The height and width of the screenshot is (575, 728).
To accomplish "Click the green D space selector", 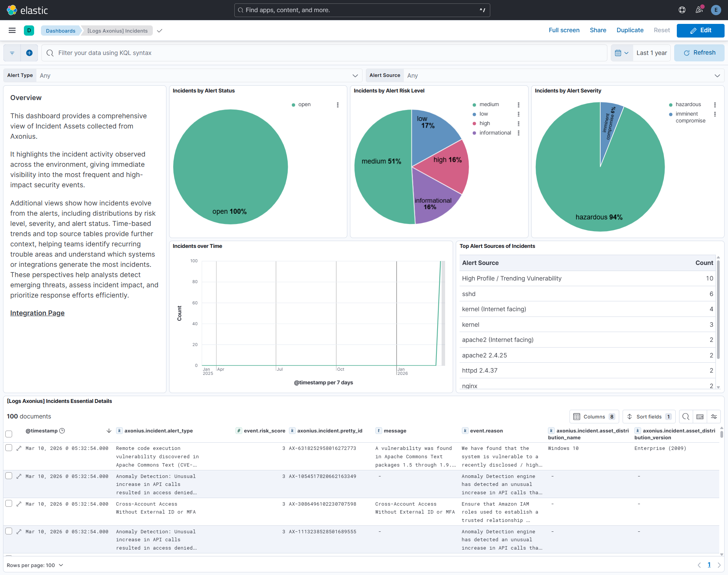I will coord(29,30).
